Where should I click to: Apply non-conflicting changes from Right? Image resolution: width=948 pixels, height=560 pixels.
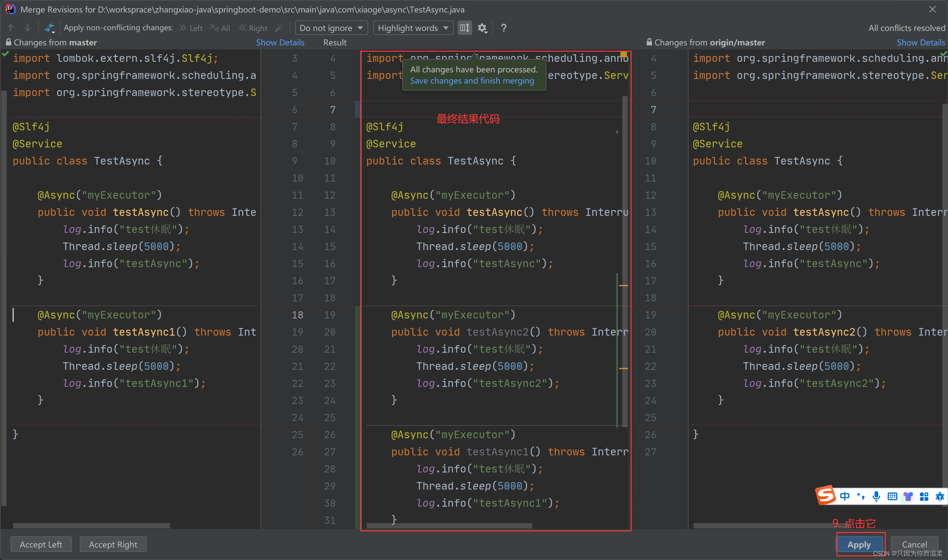(253, 28)
